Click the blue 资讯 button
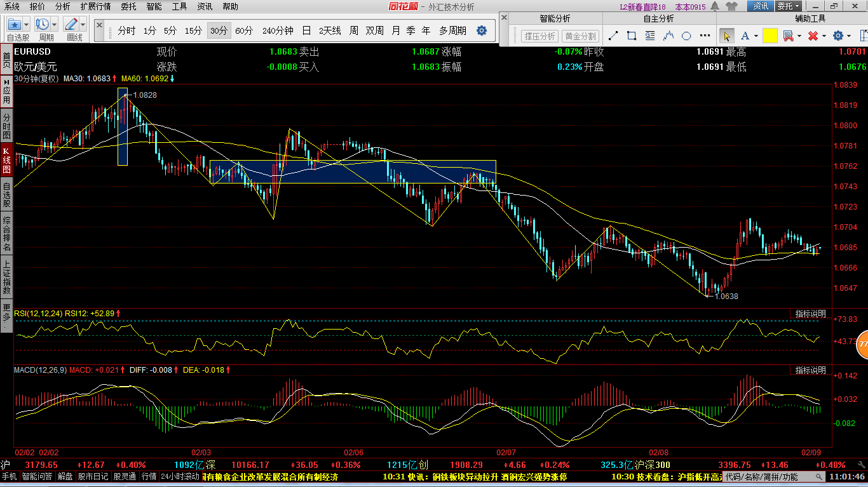The width and height of the screenshot is (868, 487). (761, 6)
